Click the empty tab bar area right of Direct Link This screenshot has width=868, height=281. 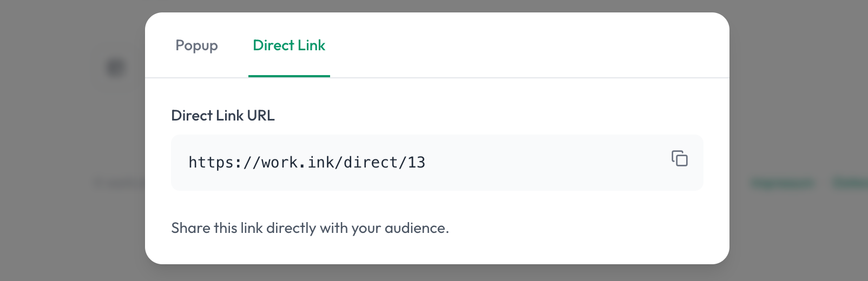528,45
